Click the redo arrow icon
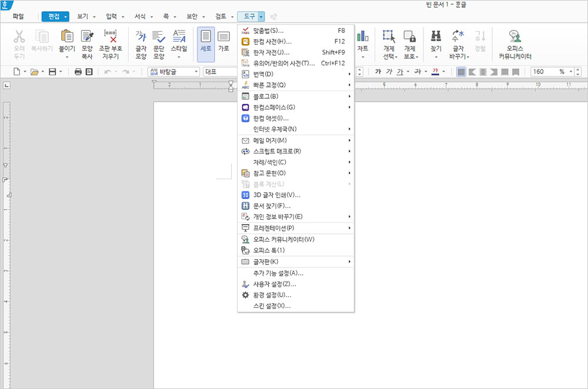The width and height of the screenshot is (588, 389). 126,72
